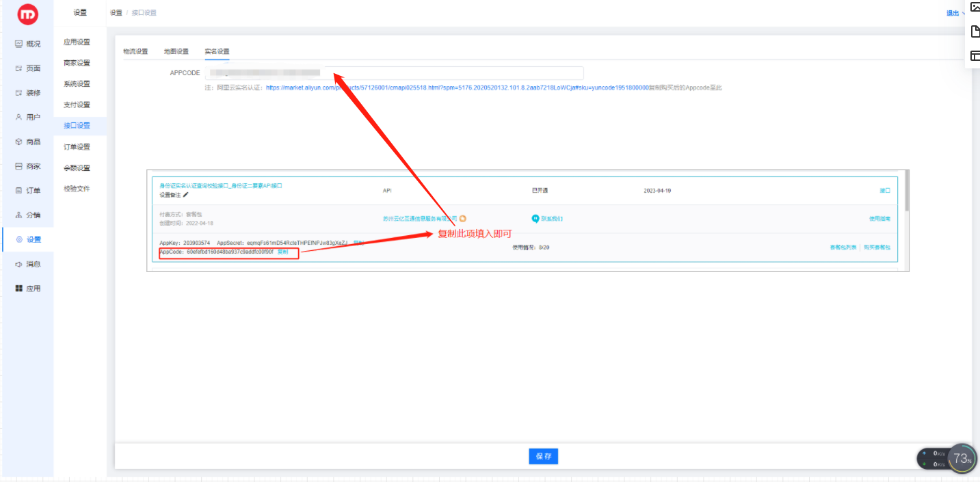Click 设置 in the breadcrumb

tap(116, 12)
